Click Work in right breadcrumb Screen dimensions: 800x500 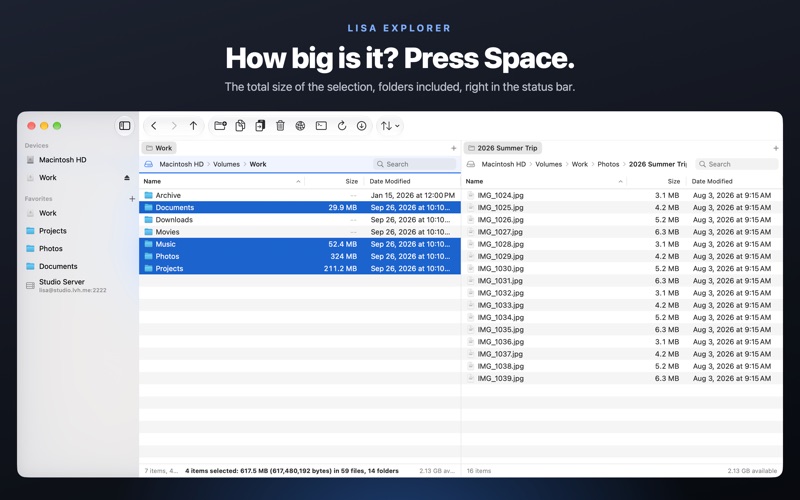coord(580,164)
